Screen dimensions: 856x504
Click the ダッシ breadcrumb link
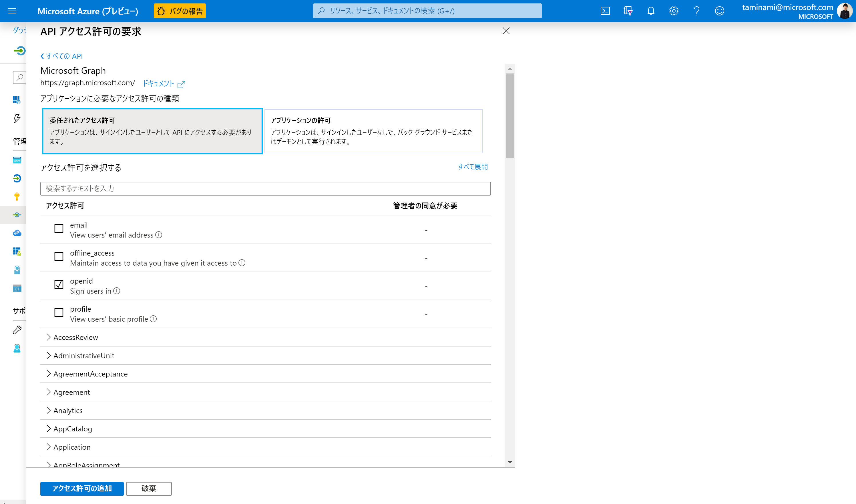(x=19, y=30)
